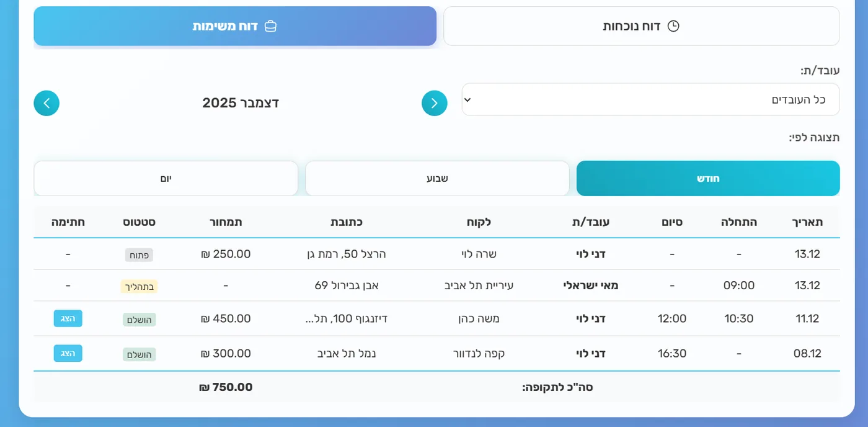868x427 pixels.
Task: Click the left circular arrow for previous month
Action: pos(46,103)
